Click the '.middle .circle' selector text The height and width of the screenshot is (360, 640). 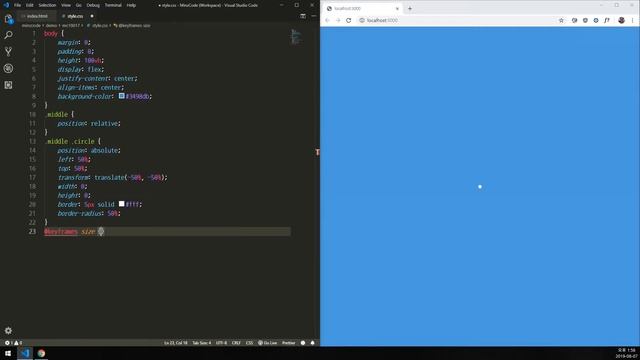pyautogui.click(x=69, y=141)
